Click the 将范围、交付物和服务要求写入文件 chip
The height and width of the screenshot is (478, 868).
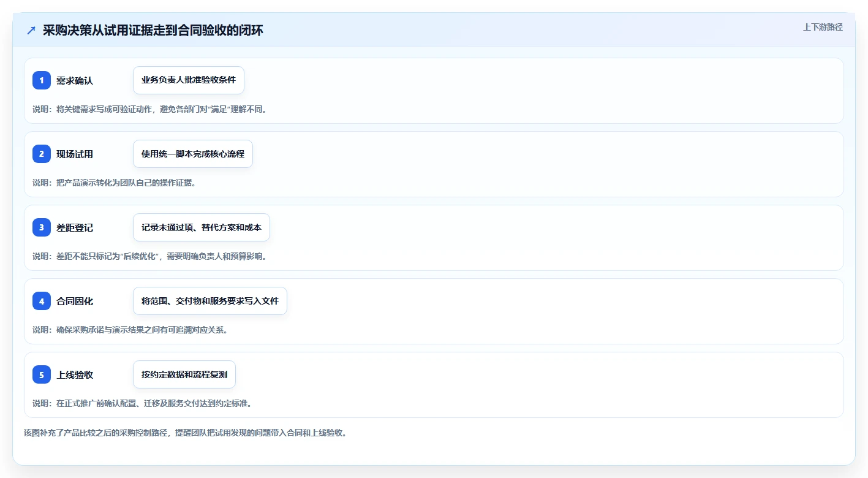pos(210,301)
